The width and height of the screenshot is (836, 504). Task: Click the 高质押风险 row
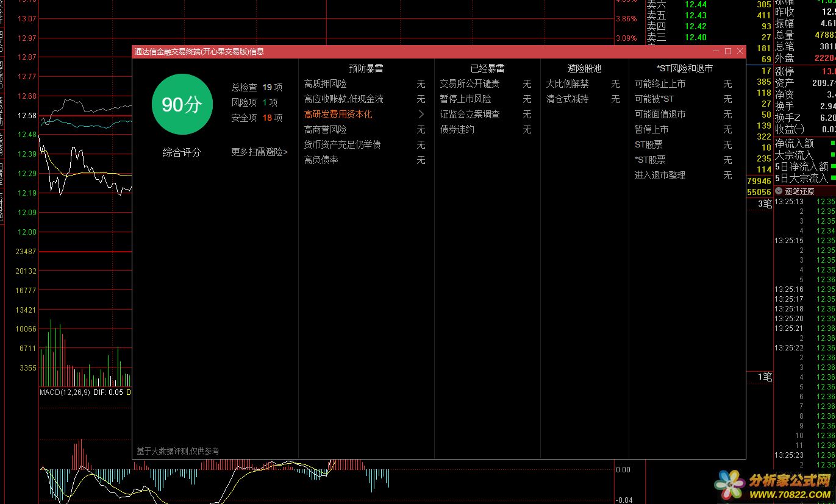click(365, 83)
